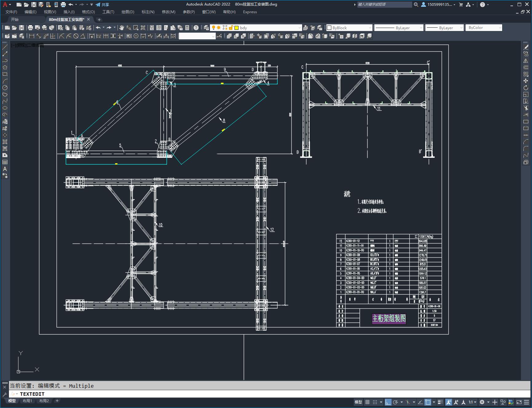Open the 标注(N) menu

coord(148,12)
